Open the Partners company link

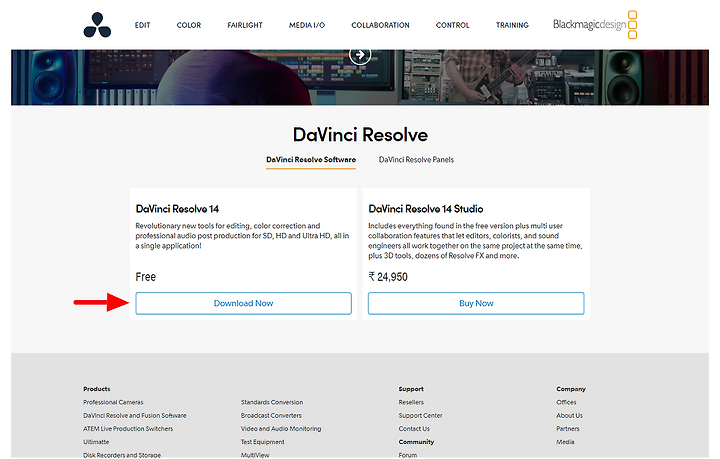click(x=568, y=429)
